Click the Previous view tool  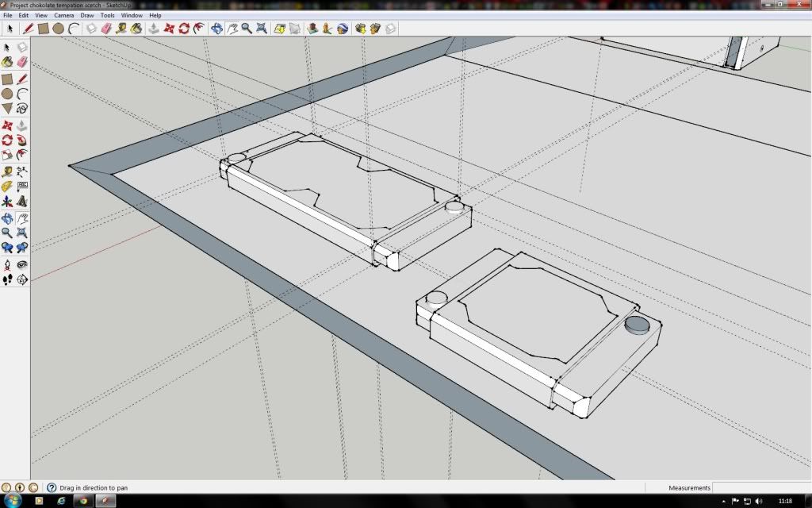click(x=7, y=248)
